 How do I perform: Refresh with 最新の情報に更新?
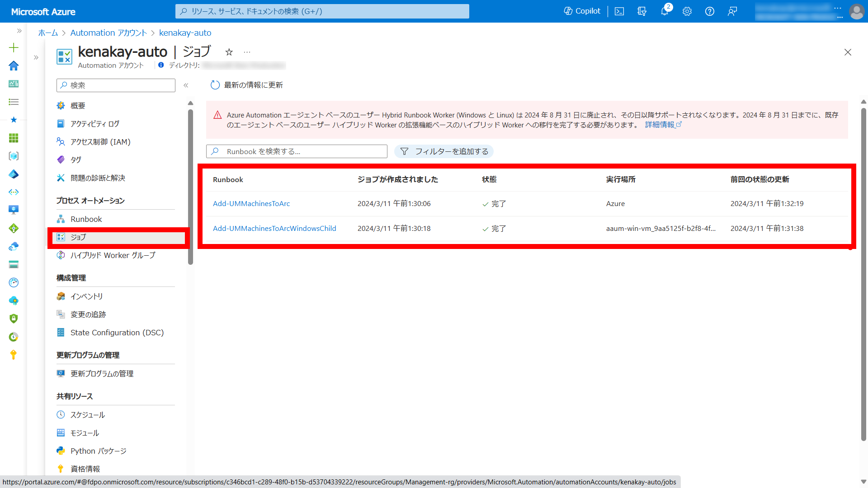point(247,85)
